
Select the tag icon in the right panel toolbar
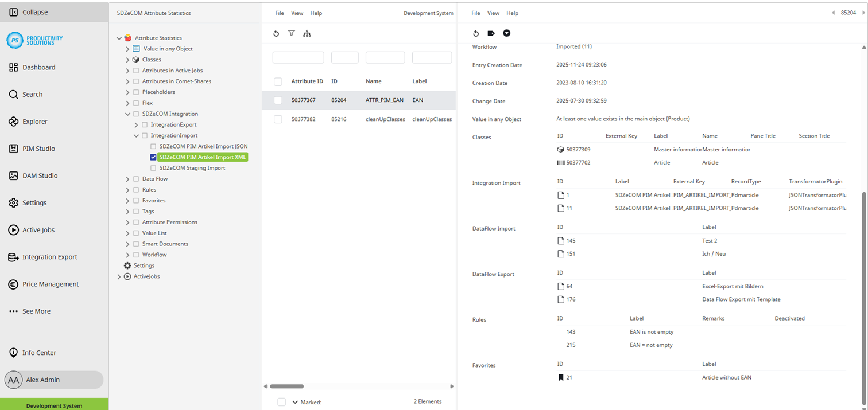point(491,33)
